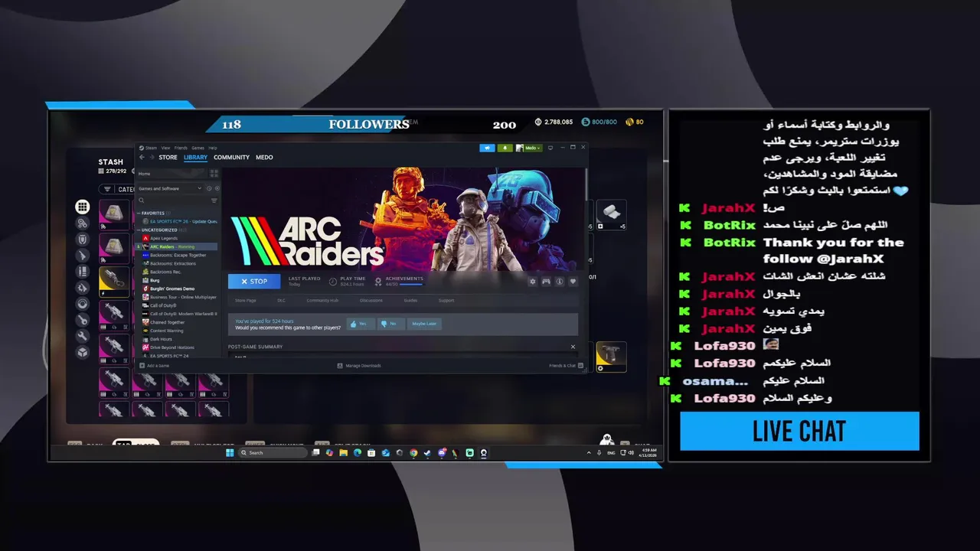
Task: Click the Maybe Later button
Action: [424, 324]
